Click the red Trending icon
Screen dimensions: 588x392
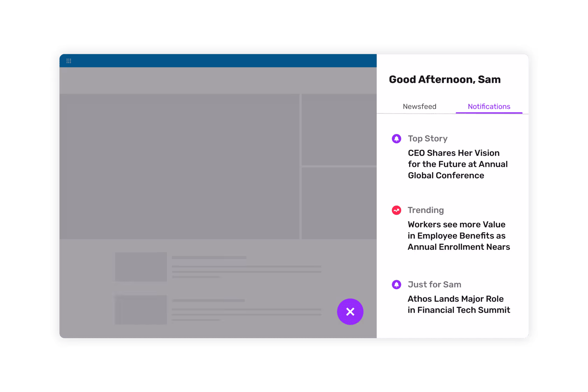396,210
